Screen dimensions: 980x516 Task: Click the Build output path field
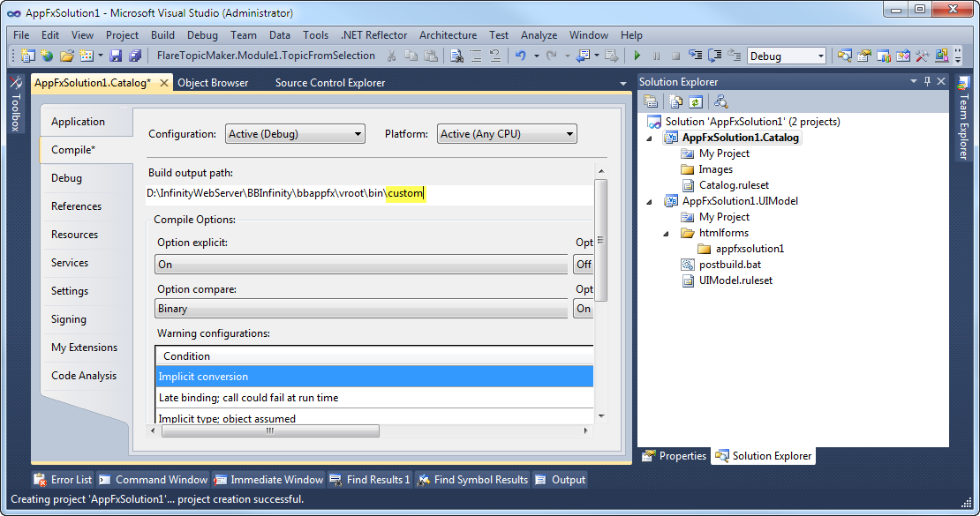tap(369, 194)
